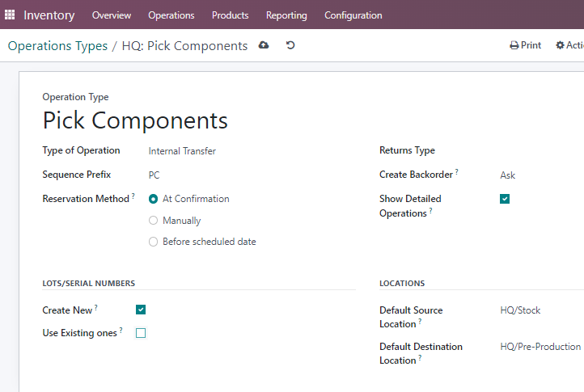Click the discard changes undo icon

[x=290, y=45]
